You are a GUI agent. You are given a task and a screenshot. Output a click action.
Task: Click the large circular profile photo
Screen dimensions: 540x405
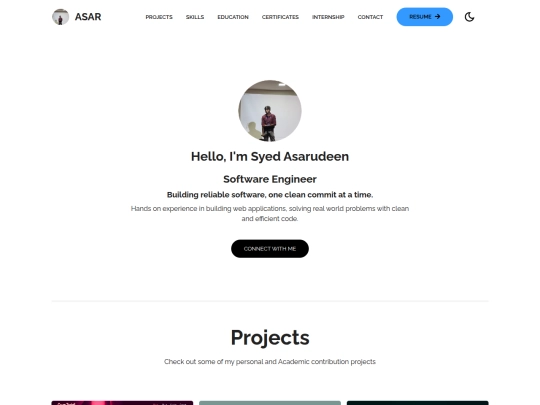pyautogui.click(x=270, y=111)
